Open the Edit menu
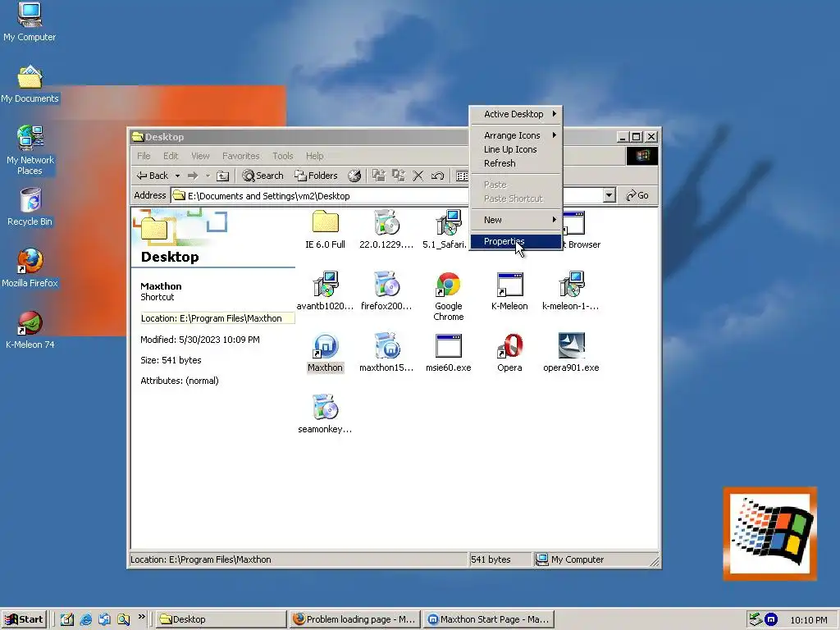This screenshot has width=840, height=630. [171, 156]
